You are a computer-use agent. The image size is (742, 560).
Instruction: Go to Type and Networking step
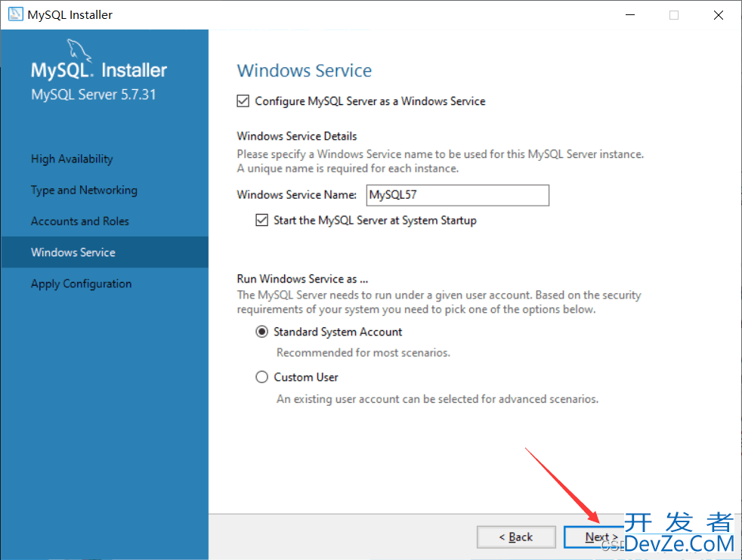click(x=84, y=190)
